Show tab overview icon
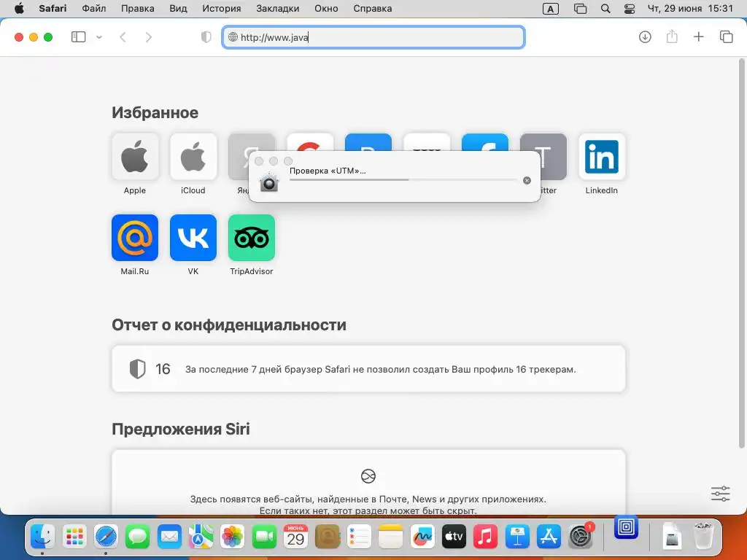Screen dimensions: 747x560 (x=726, y=36)
